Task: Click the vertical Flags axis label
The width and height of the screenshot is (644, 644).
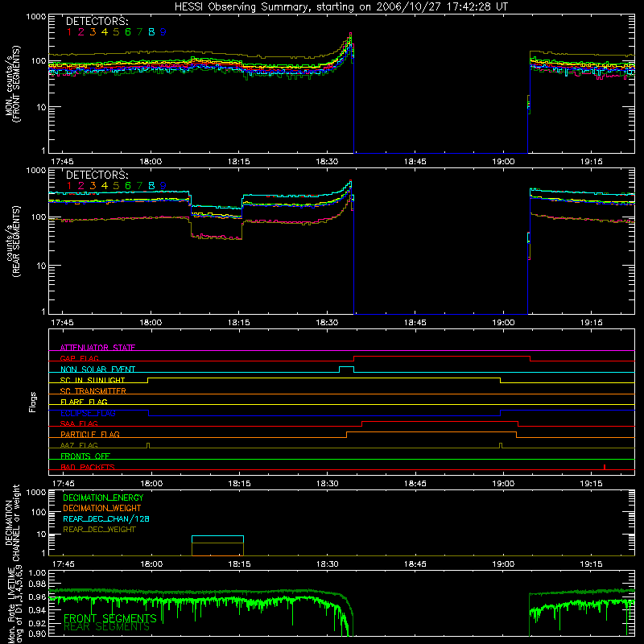Action: pos(32,402)
